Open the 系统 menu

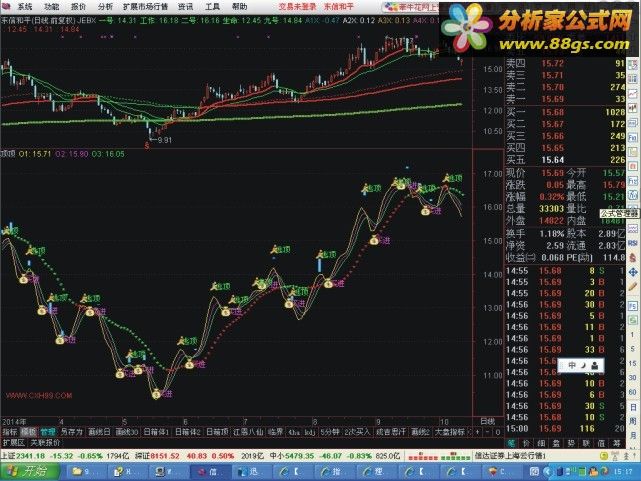(25, 7)
